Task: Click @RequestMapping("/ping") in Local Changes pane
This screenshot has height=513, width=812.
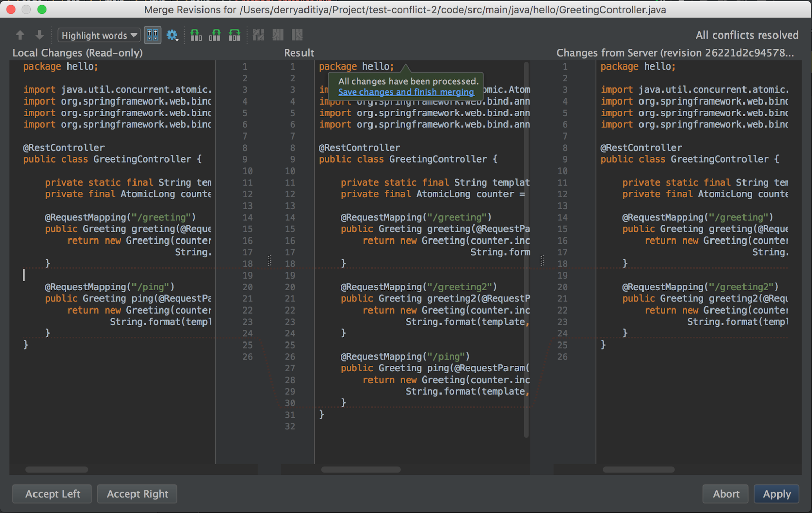Action: tap(109, 287)
